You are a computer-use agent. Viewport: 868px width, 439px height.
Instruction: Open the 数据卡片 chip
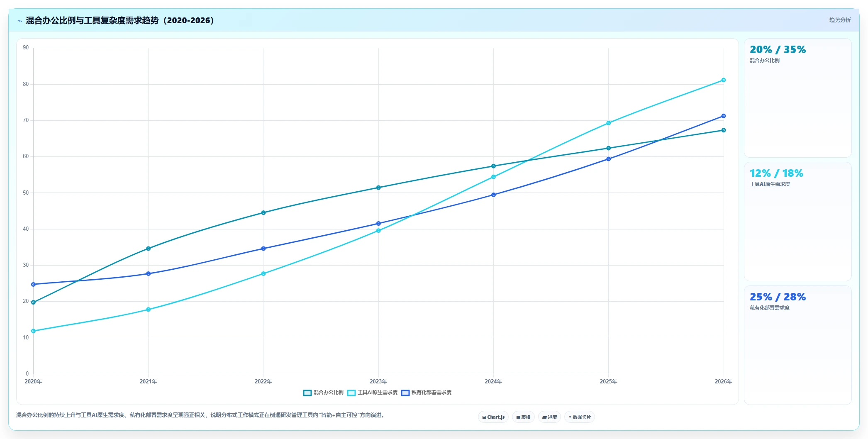580,417
